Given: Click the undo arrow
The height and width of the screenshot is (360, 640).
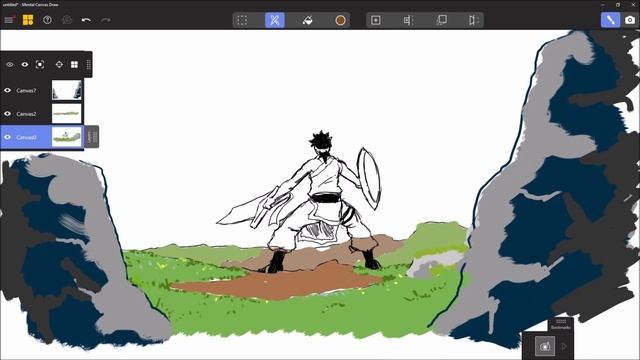Looking at the screenshot, I should coord(86,20).
